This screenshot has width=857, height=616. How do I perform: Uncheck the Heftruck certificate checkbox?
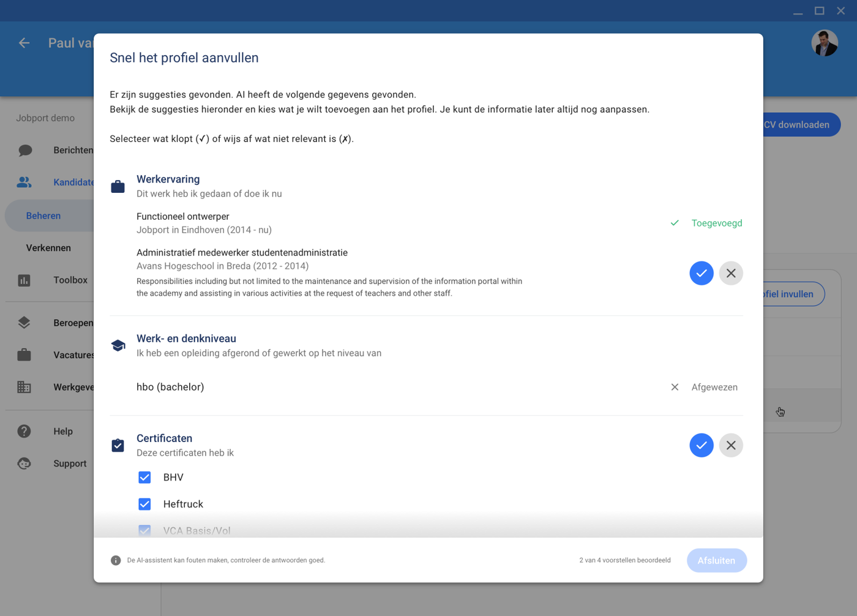[x=144, y=504]
